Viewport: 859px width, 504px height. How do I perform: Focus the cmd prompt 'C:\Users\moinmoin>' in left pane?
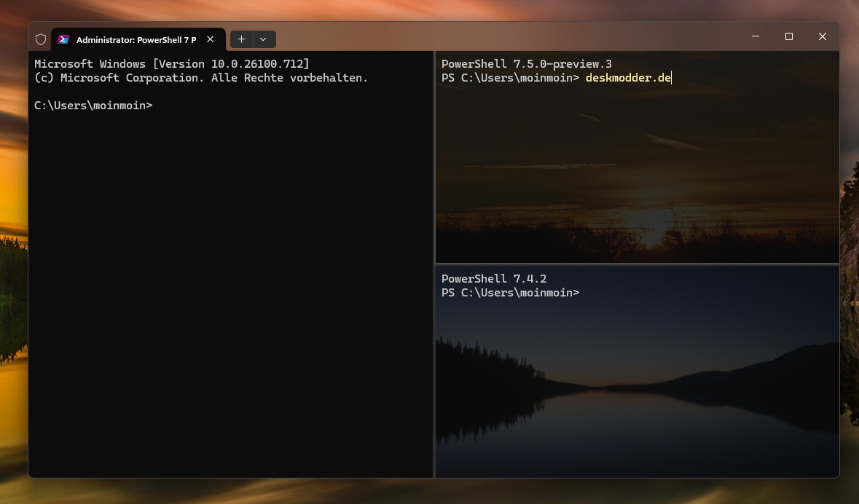(x=93, y=105)
